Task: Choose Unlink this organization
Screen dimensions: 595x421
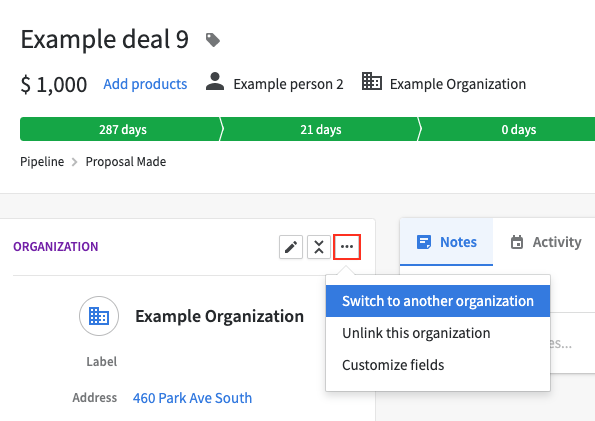Action: [438, 333]
